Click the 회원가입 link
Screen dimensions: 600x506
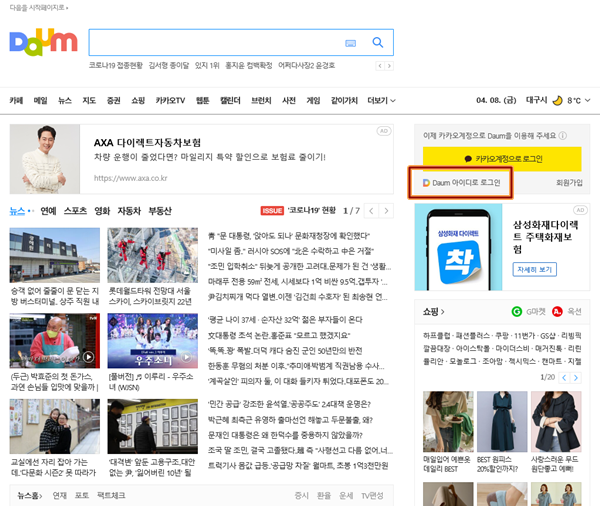pyautogui.click(x=569, y=183)
